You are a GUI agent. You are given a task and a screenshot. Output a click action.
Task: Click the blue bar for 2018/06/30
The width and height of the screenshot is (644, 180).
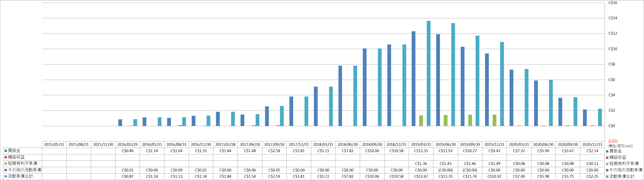pyautogui.click(x=340, y=96)
